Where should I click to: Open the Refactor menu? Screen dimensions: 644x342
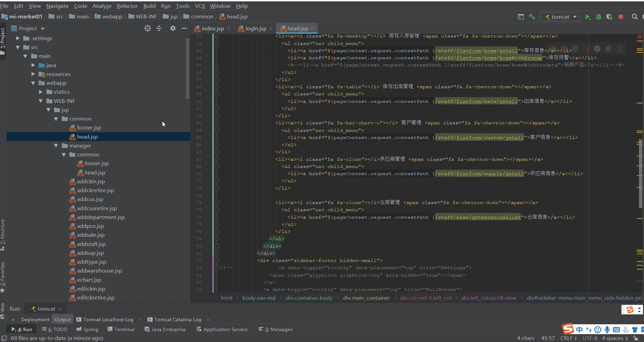click(127, 6)
